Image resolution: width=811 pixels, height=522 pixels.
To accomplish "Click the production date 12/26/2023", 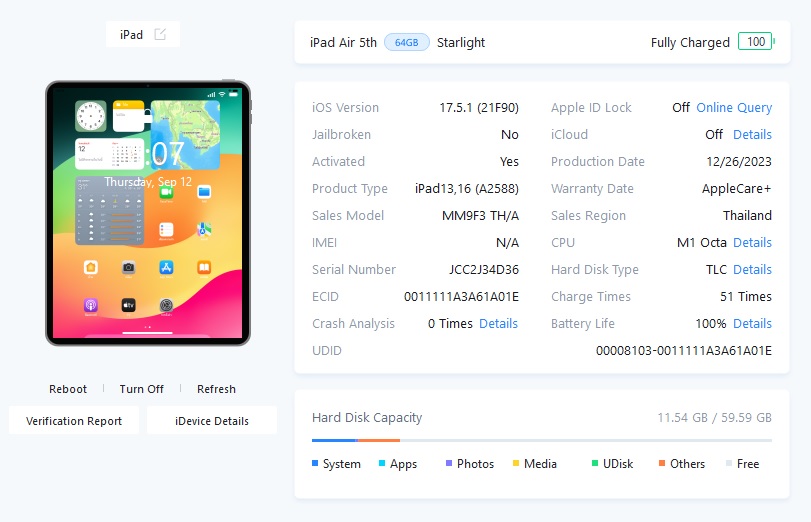I will click(739, 162).
